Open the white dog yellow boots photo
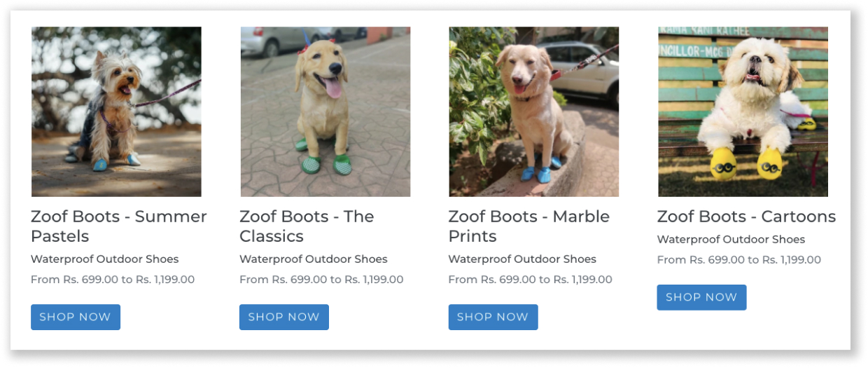Image resolution: width=868 pixels, height=368 pixels. [743, 112]
